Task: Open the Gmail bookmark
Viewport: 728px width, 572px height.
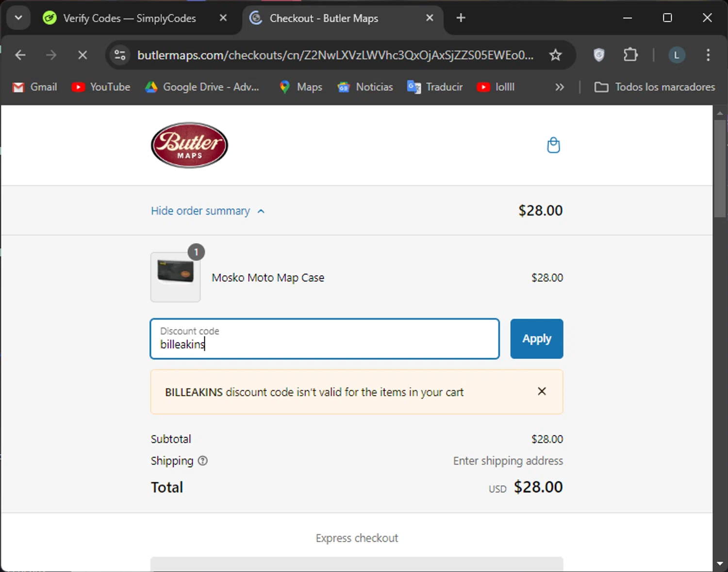Action: click(34, 87)
